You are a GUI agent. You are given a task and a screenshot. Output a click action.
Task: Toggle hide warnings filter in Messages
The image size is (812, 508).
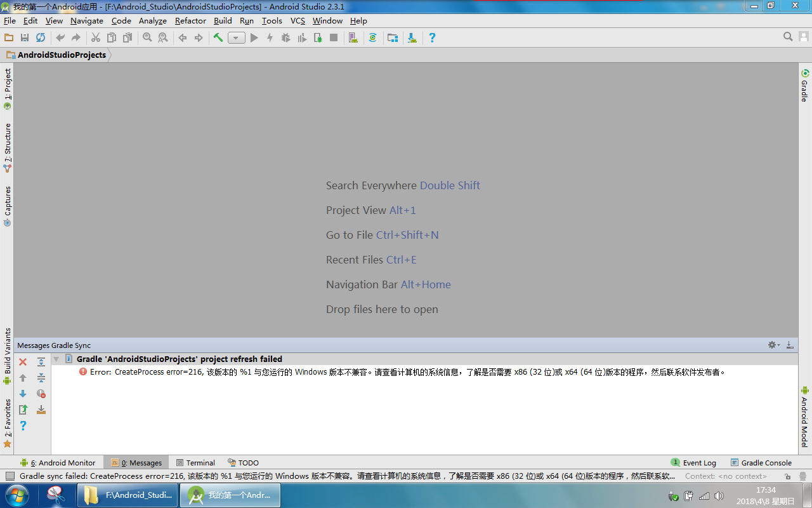[41, 394]
